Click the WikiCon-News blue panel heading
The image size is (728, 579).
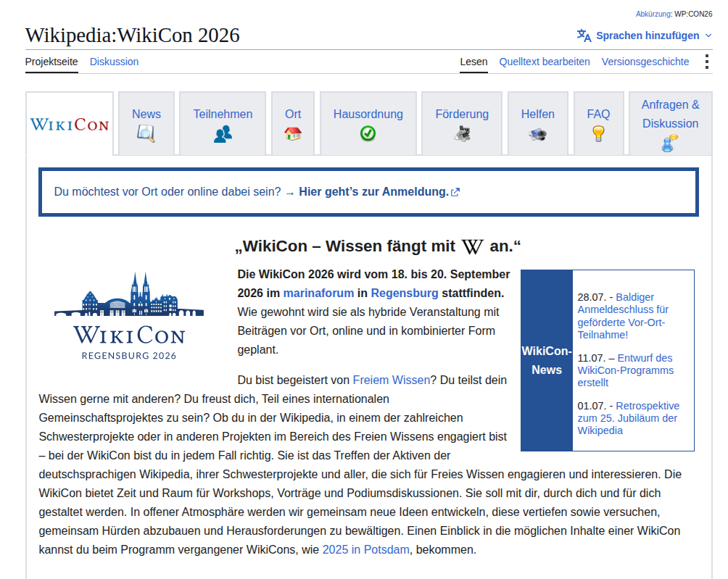coord(547,360)
